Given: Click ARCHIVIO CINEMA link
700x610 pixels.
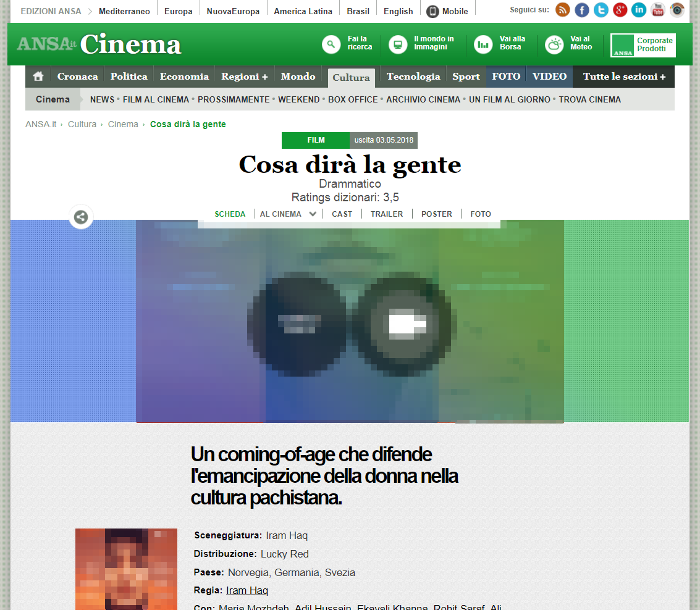Looking at the screenshot, I should pyautogui.click(x=423, y=99).
